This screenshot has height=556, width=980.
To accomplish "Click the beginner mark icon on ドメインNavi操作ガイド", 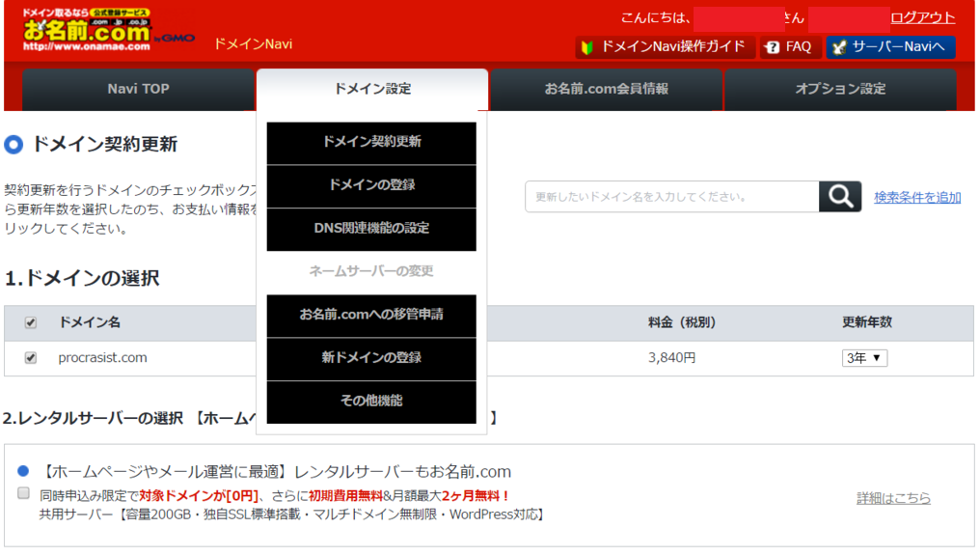I will click(586, 47).
